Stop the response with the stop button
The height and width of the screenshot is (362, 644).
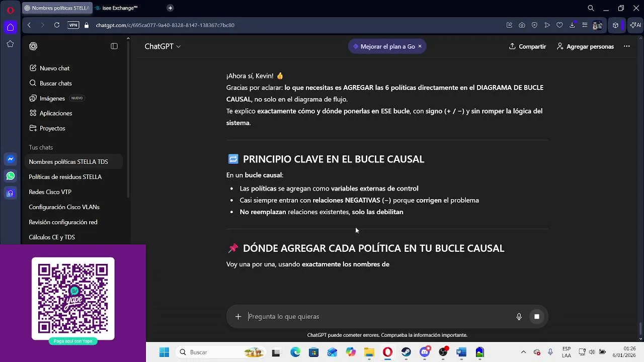click(537, 317)
